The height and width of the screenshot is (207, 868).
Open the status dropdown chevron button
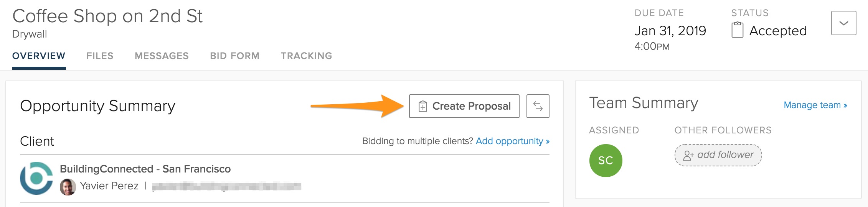(843, 23)
